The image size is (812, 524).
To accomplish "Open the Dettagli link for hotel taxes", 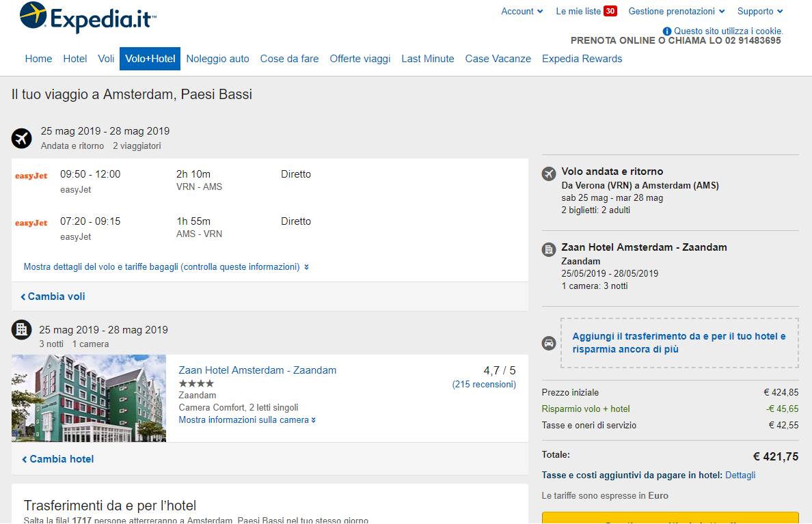I will pos(740,475).
